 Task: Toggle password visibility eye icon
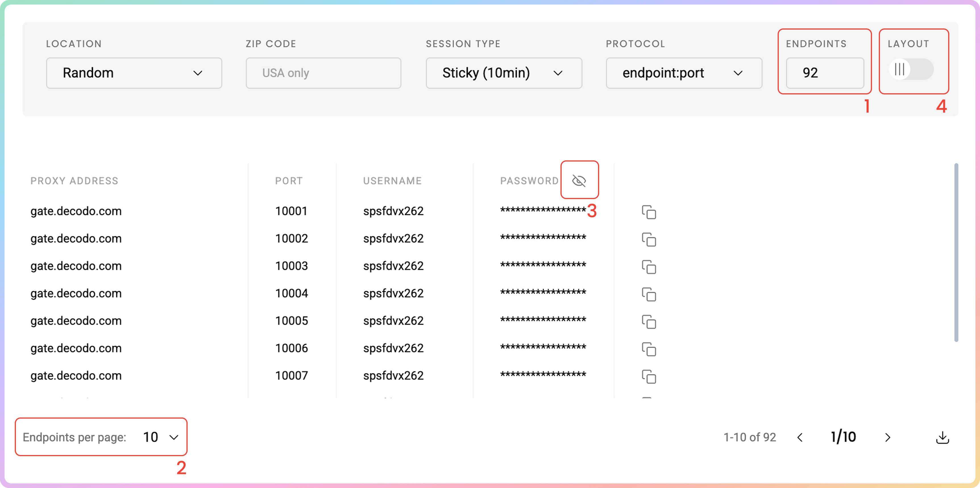pyautogui.click(x=579, y=180)
